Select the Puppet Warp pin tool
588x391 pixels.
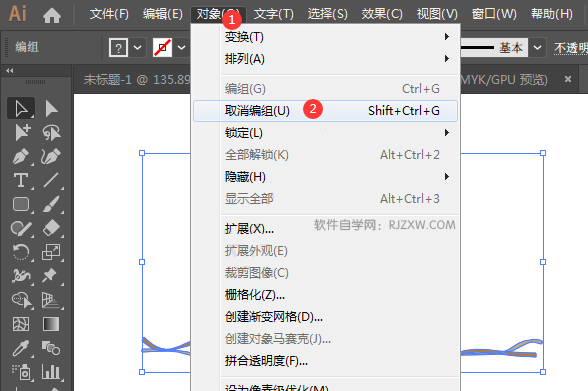click(51, 276)
